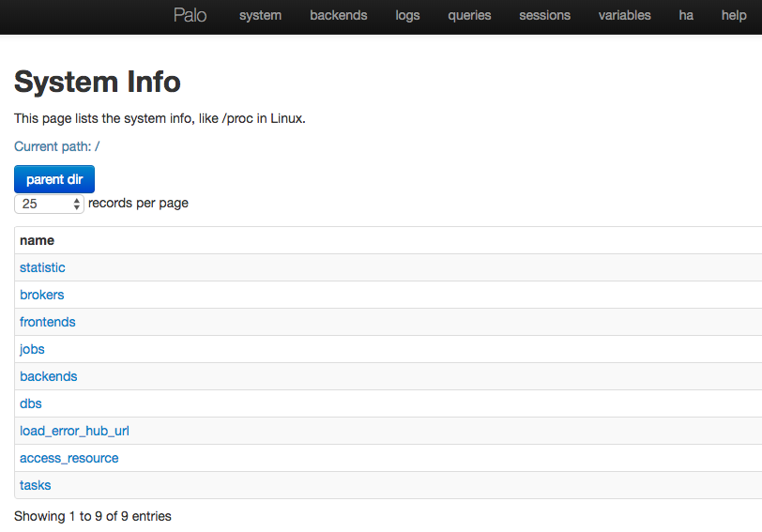The width and height of the screenshot is (762, 532).
Task: Open the access_resource entry
Action: pyautogui.click(x=69, y=458)
